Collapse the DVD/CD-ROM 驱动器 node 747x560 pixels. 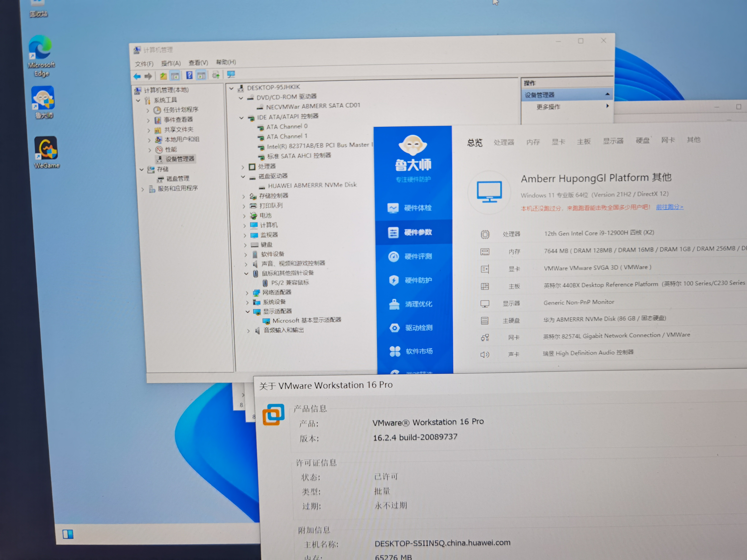241,98
